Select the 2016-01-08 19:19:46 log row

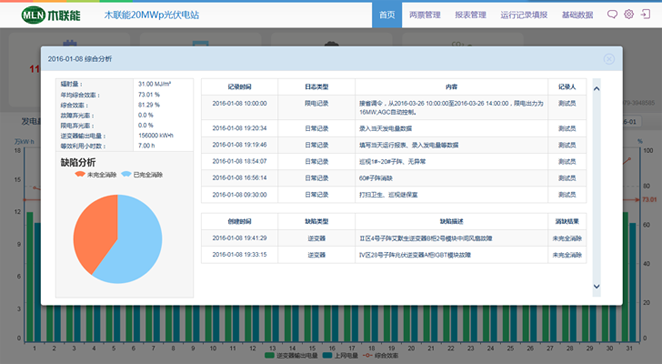click(x=394, y=145)
